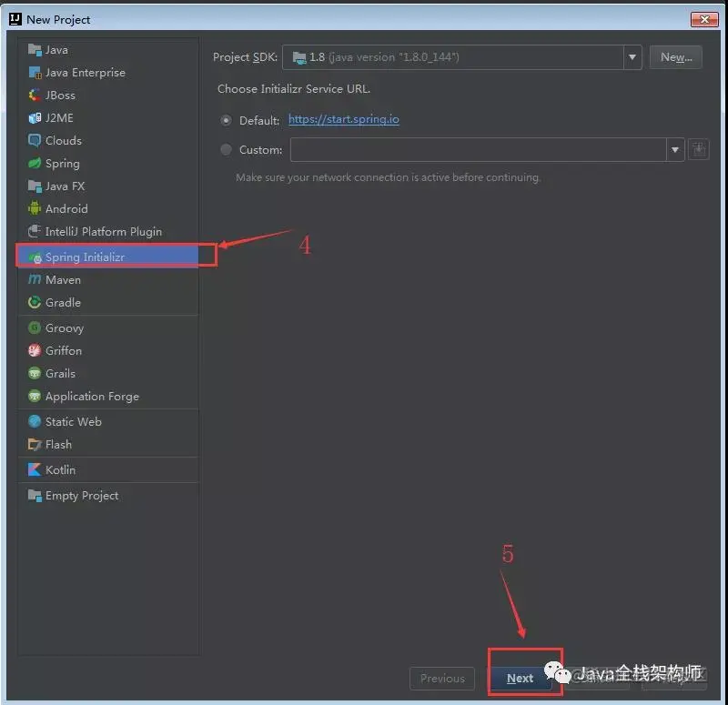This screenshot has height=705, width=728.
Task: Open Project SDK 1.8 combo box
Action: [x=462, y=57]
